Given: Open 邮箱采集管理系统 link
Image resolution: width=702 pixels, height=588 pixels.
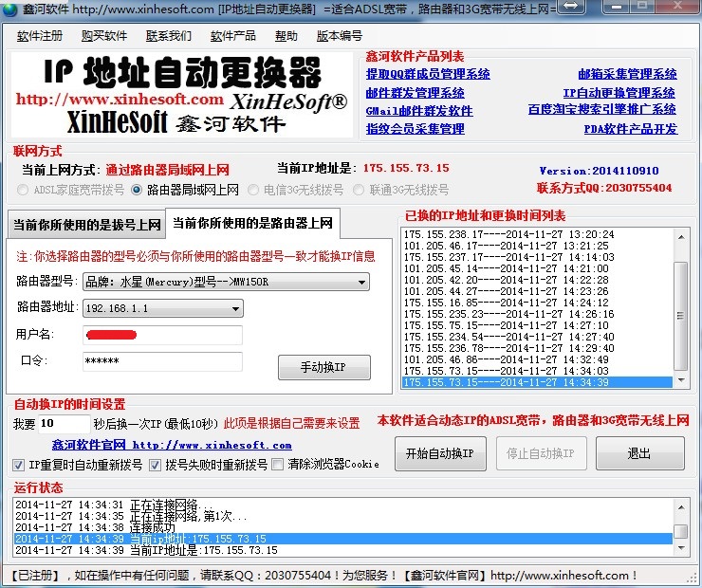Looking at the screenshot, I should tap(627, 74).
